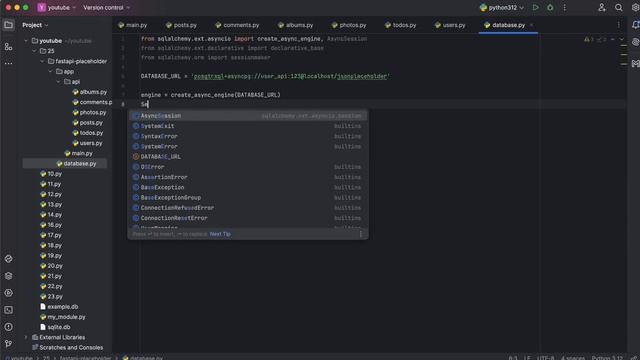Switch to the todos.py tab
The image size is (640, 360).
[x=400, y=25]
